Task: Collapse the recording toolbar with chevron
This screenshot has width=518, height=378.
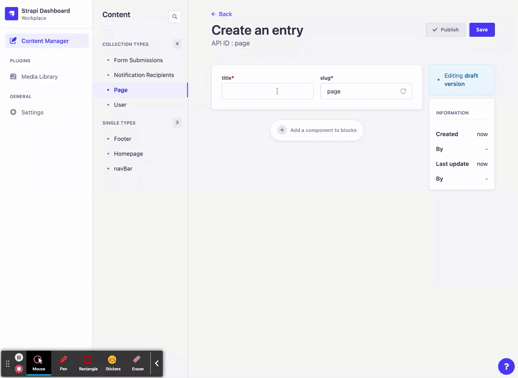Action: (157, 363)
